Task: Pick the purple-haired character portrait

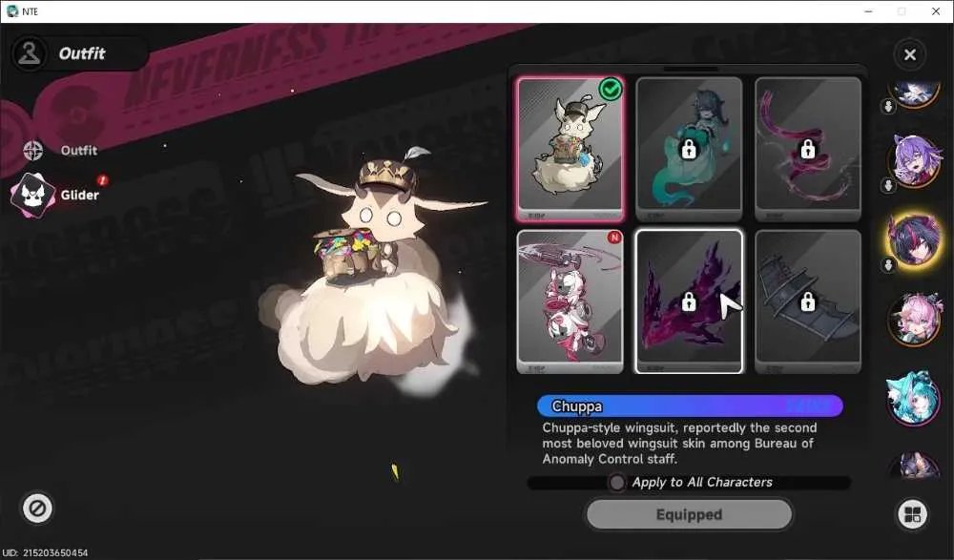Action: pyautogui.click(x=915, y=160)
